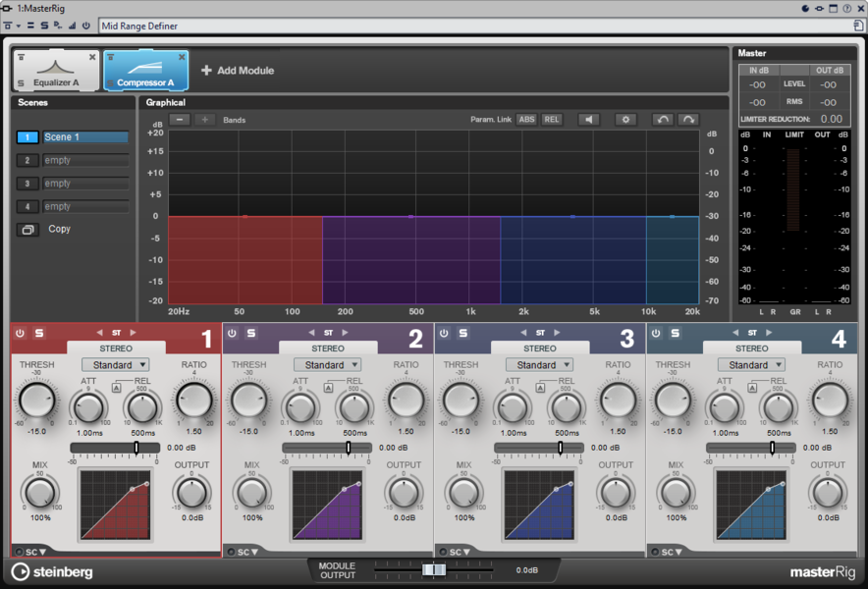Click next channel arrow on band 4
Viewport: 868px width, 589px height.
pyautogui.click(x=769, y=333)
